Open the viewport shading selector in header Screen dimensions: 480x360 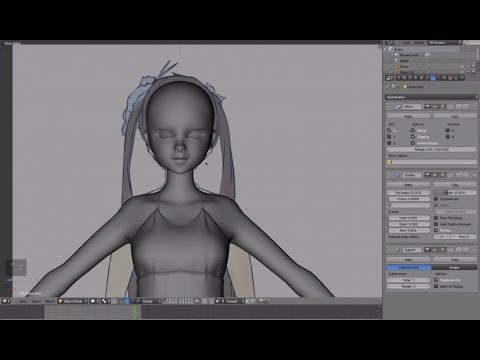[x=93, y=301]
